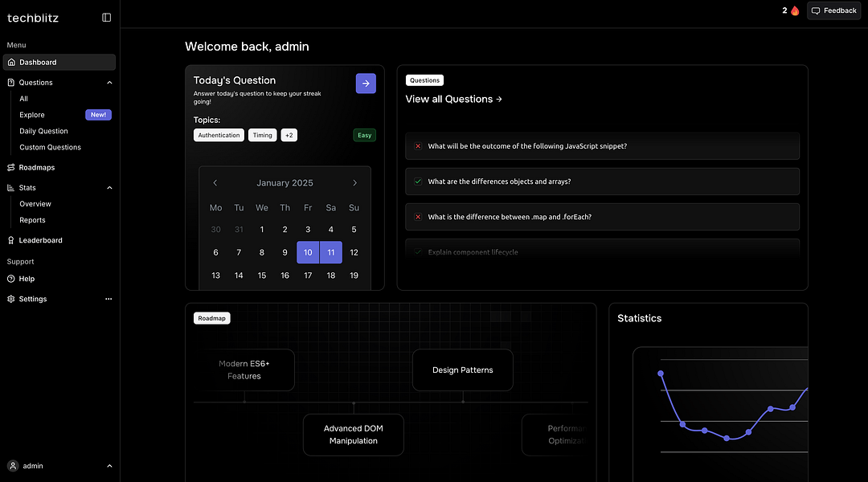This screenshot has height=482, width=868.
Task: Click the Settings gear icon
Action: [11, 299]
